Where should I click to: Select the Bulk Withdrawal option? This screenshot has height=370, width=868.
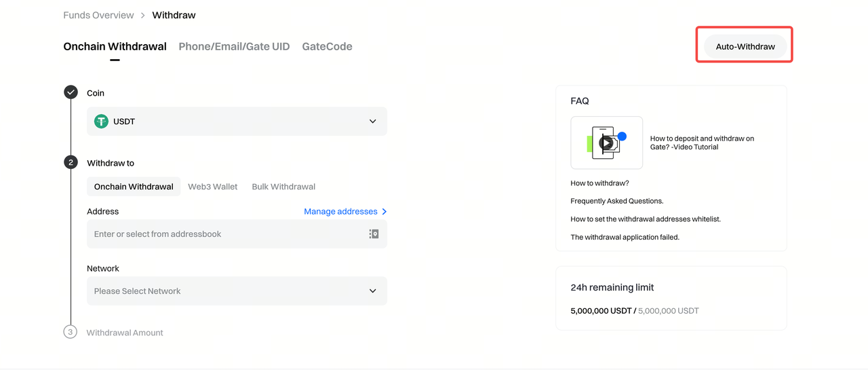point(283,187)
